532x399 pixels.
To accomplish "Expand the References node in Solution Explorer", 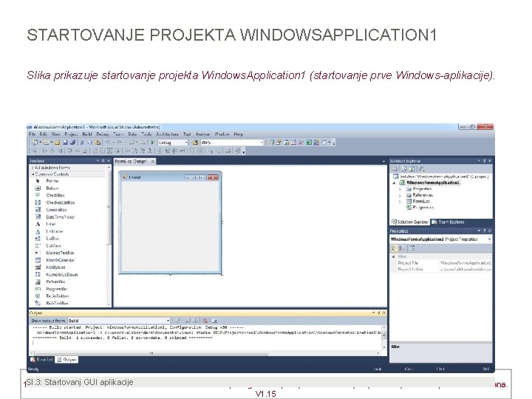I will click(400, 195).
